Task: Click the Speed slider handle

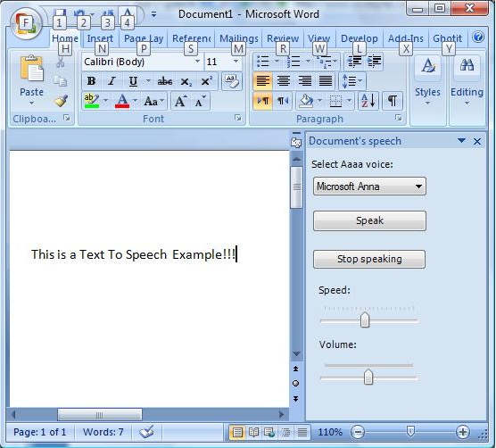Action: click(365, 319)
